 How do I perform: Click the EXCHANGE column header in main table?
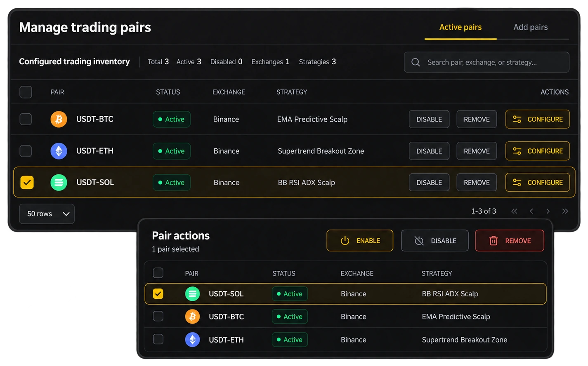229,92
